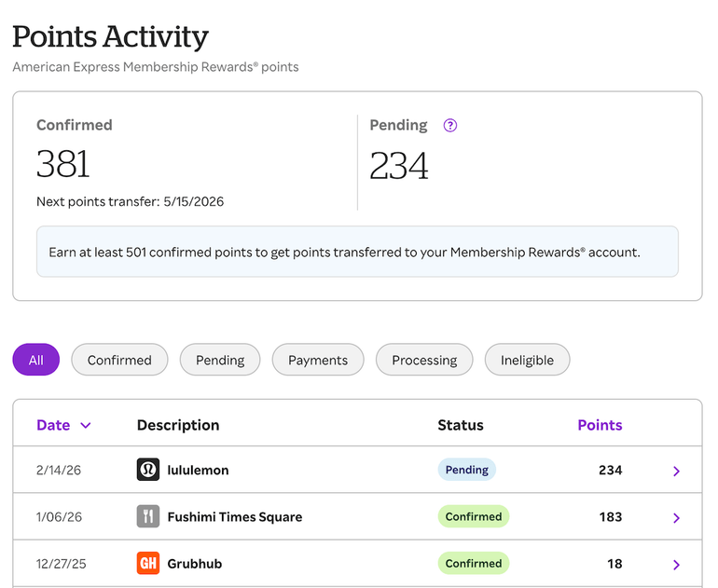This screenshot has height=588, width=718.
Task: Expand Grubhub transaction row chevron
Action: (676, 564)
